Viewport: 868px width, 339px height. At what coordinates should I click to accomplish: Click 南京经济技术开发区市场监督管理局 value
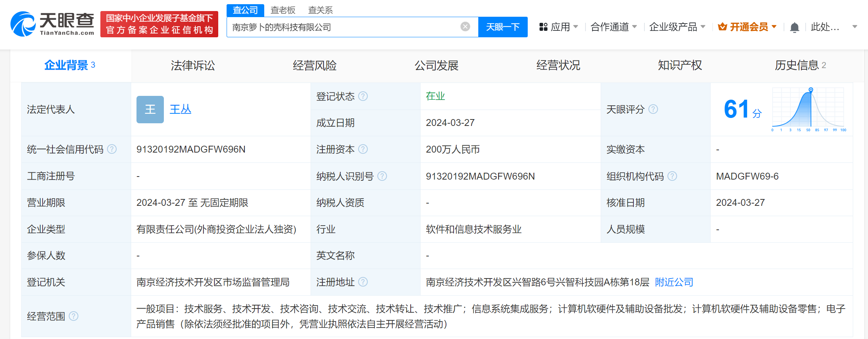click(213, 282)
